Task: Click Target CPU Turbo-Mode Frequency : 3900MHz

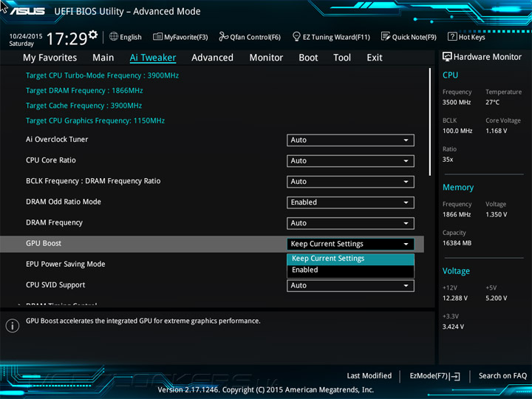Action: click(102, 75)
